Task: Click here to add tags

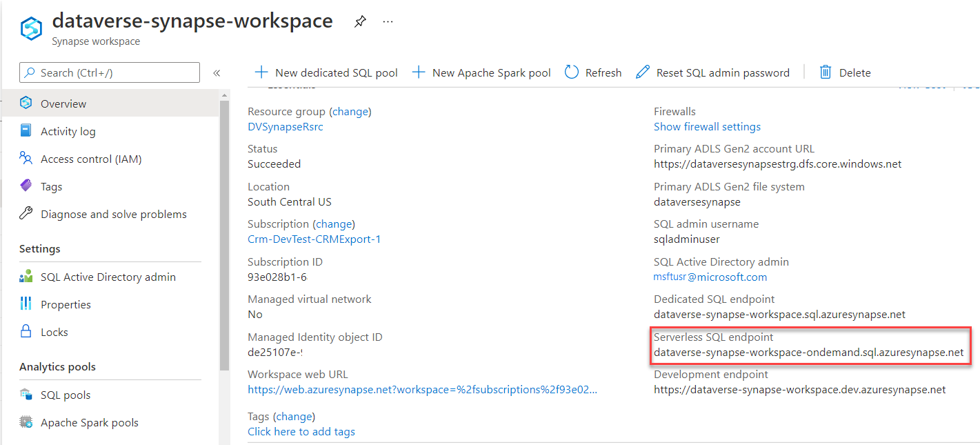Action: coord(301,431)
